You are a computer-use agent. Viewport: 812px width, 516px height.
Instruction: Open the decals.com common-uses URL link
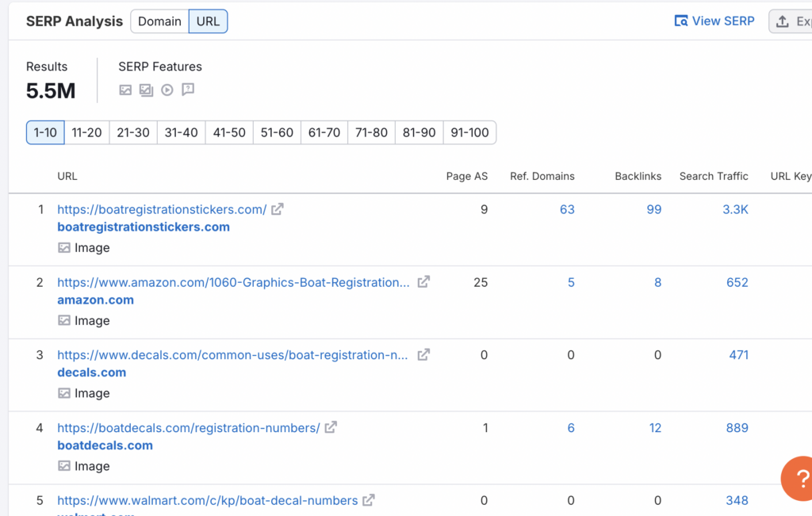tap(232, 354)
